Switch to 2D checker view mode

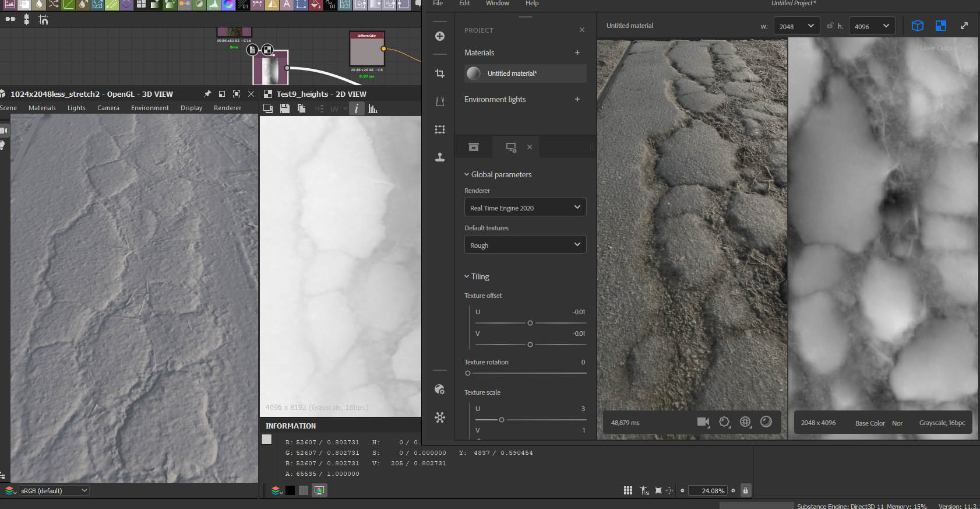point(941,26)
